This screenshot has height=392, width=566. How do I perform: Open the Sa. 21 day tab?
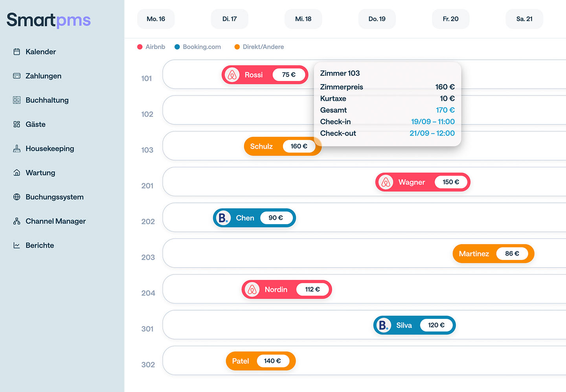[x=524, y=19]
